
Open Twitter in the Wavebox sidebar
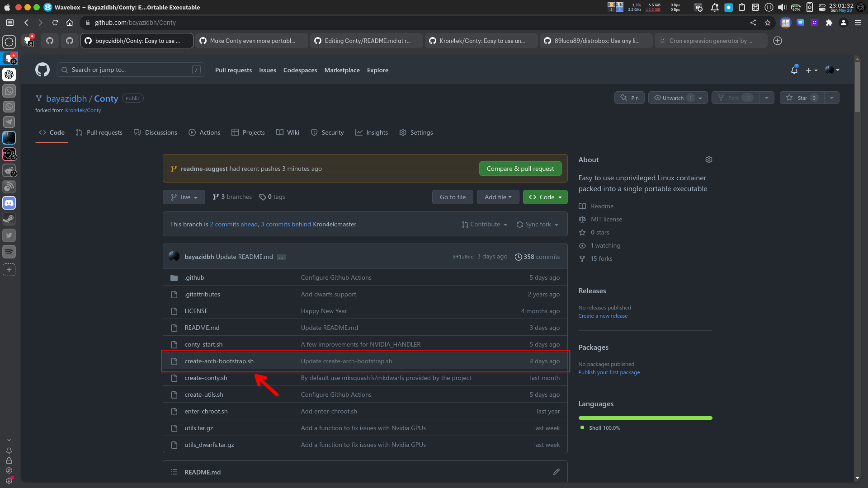coord(9,235)
